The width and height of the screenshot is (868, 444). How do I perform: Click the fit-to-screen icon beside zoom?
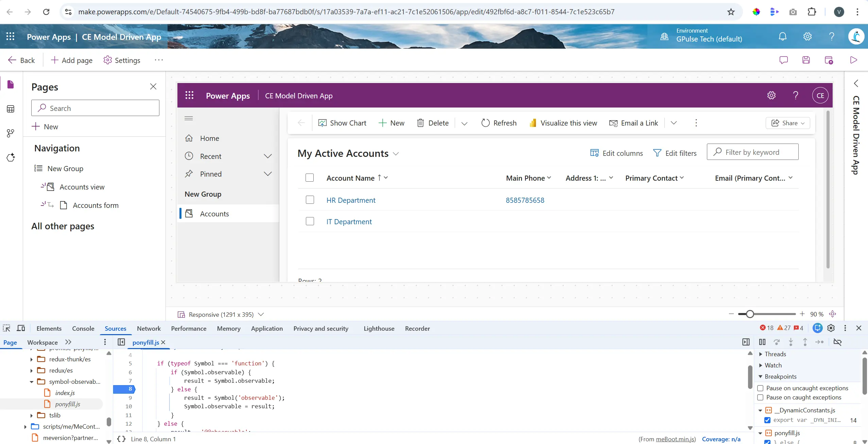(x=832, y=314)
